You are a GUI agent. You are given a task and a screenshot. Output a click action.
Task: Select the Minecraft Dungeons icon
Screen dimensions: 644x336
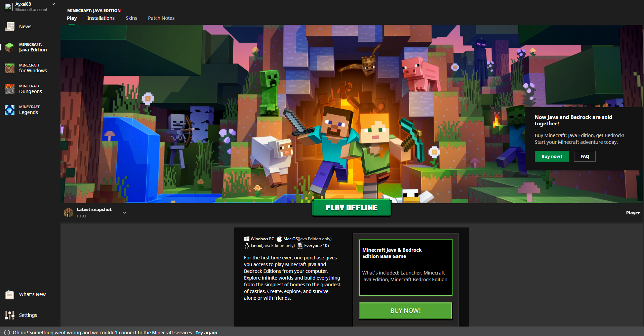9,89
